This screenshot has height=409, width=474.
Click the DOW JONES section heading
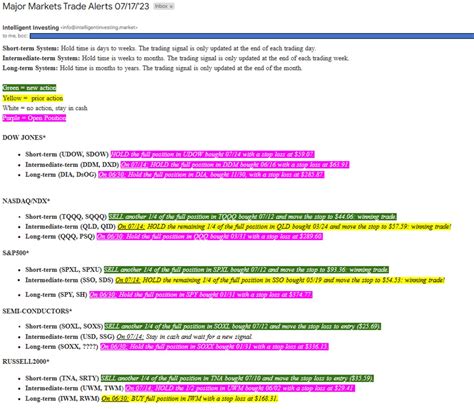point(24,137)
